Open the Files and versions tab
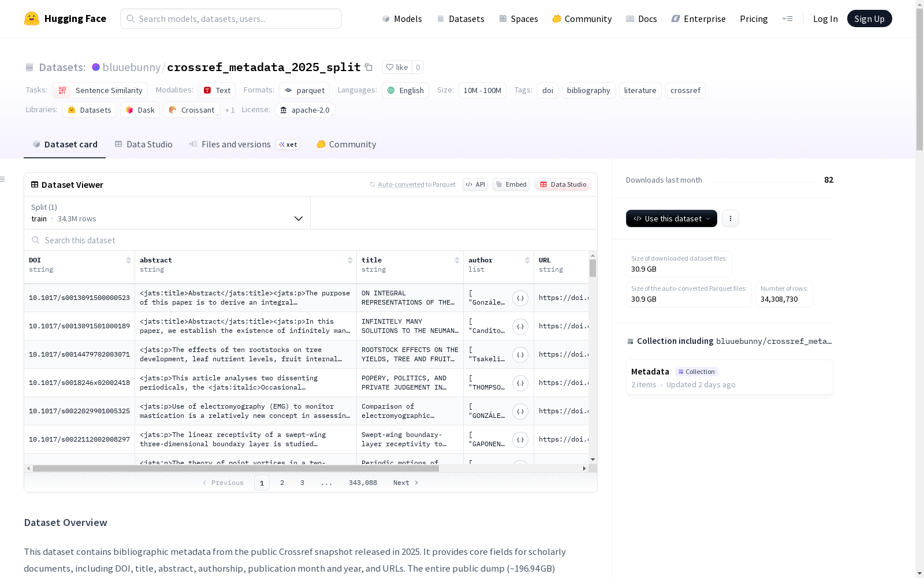 click(244, 144)
